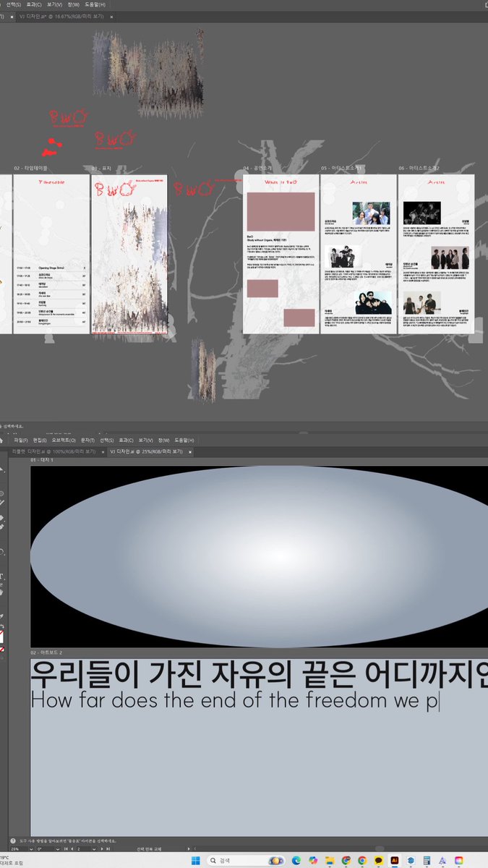
Task: Go to the first artboard in status bar
Action: (x=65, y=848)
